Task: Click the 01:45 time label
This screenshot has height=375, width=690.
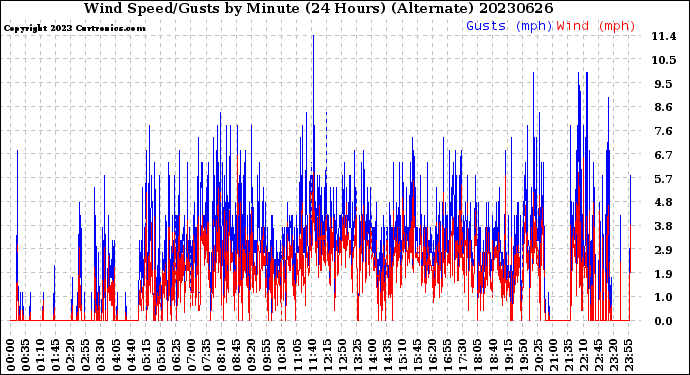Action: tap(56, 355)
